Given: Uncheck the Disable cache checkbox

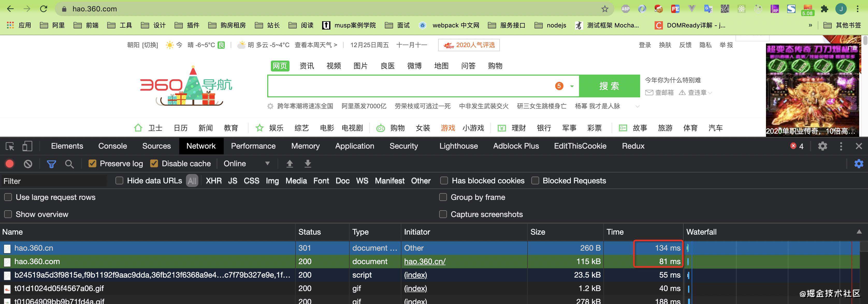Looking at the screenshot, I should click(154, 163).
